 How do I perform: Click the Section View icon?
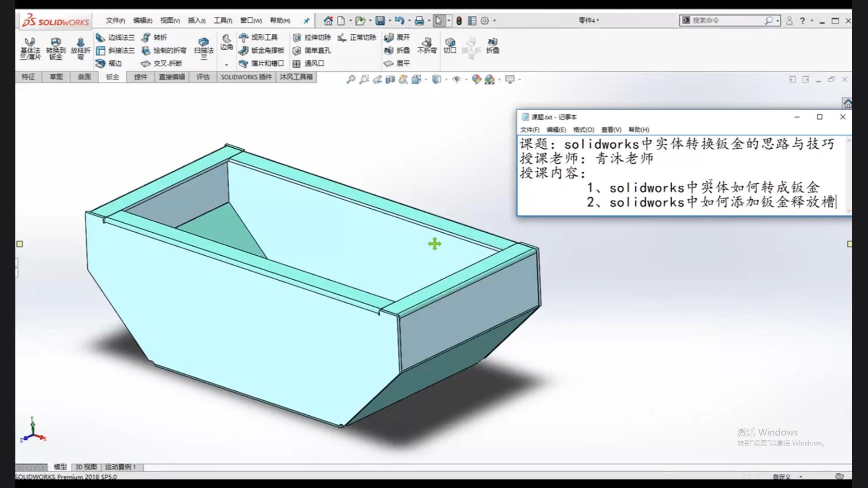390,80
